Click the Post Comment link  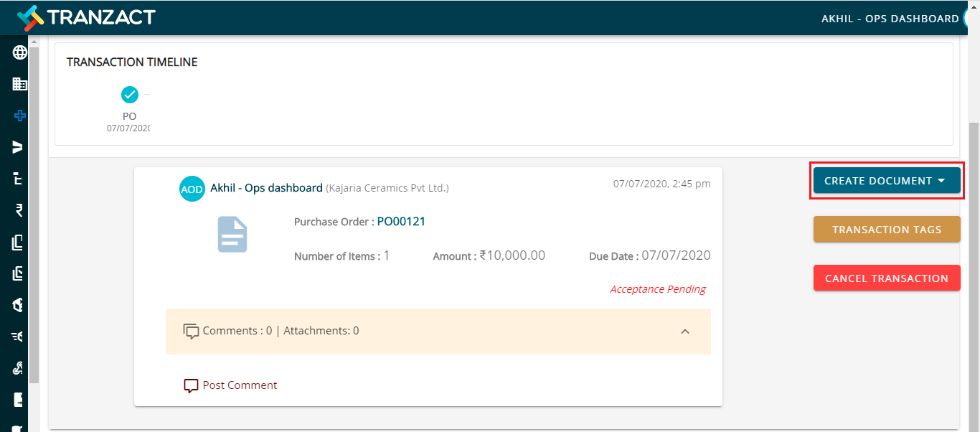click(x=240, y=385)
